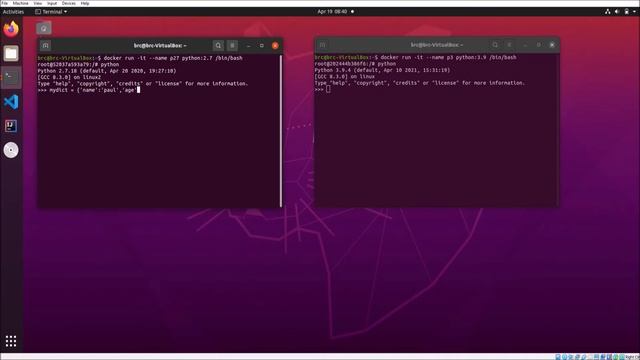Viewport: 640px width, 360px height.
Task: Click the mydict line in left terminal
Action: tap(89, 90)
